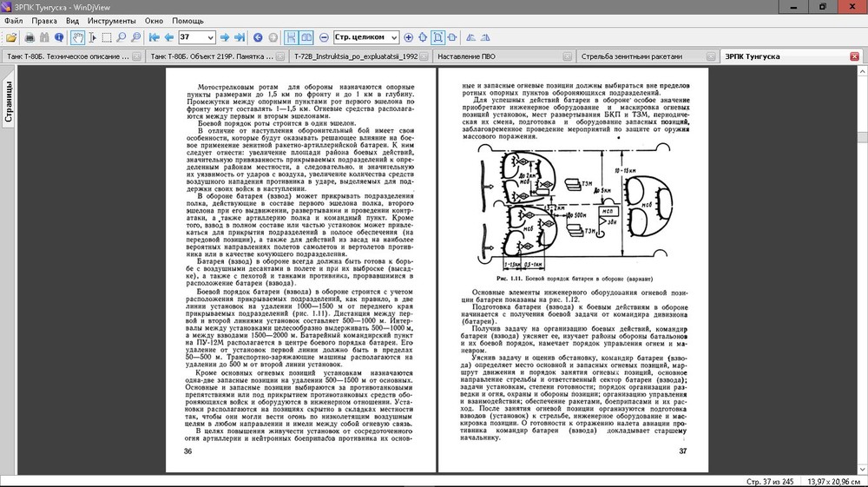Toggle continuous layout mode
The width and height of the screenshot is (868, 487).
pyautogui.click(x=291, y=37)
